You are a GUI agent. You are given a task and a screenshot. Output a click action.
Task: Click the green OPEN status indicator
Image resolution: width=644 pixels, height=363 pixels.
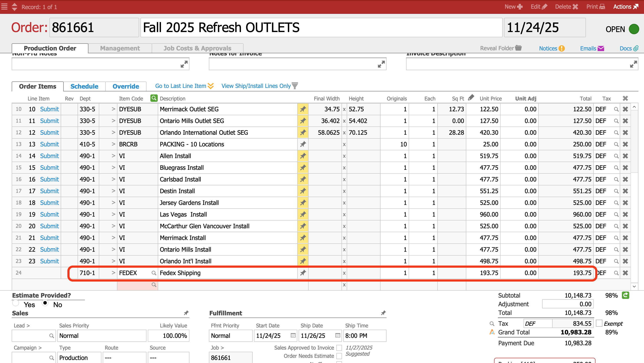634,29
